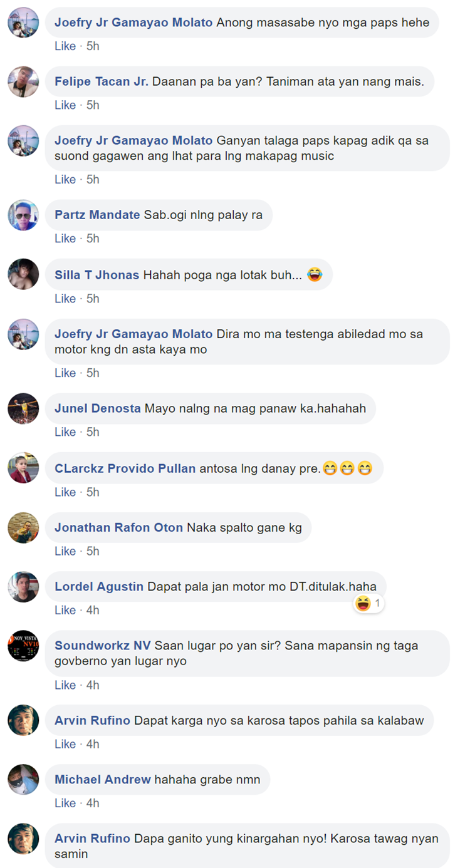Like Jonathan Rafon Oton's comment
Image resolution: width=470 pixels, height=868 pixels.
point(65,551)
